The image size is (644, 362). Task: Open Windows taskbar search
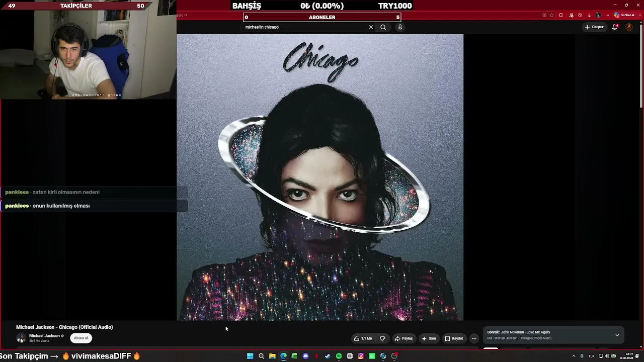coord(261,356)
